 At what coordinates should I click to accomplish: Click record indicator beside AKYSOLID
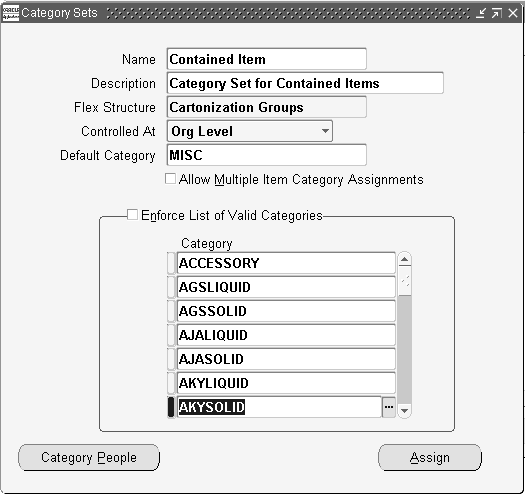click(x=171, y=407)
